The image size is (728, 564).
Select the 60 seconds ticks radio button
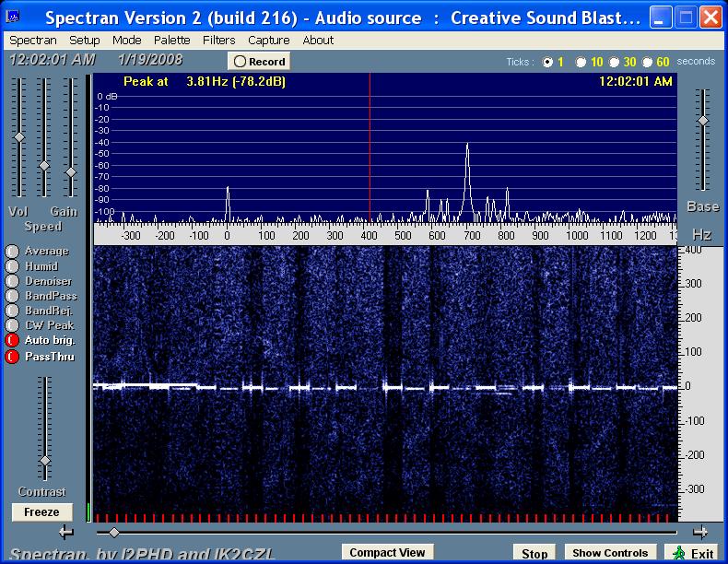pyautogui.click(x=647, y=62)
